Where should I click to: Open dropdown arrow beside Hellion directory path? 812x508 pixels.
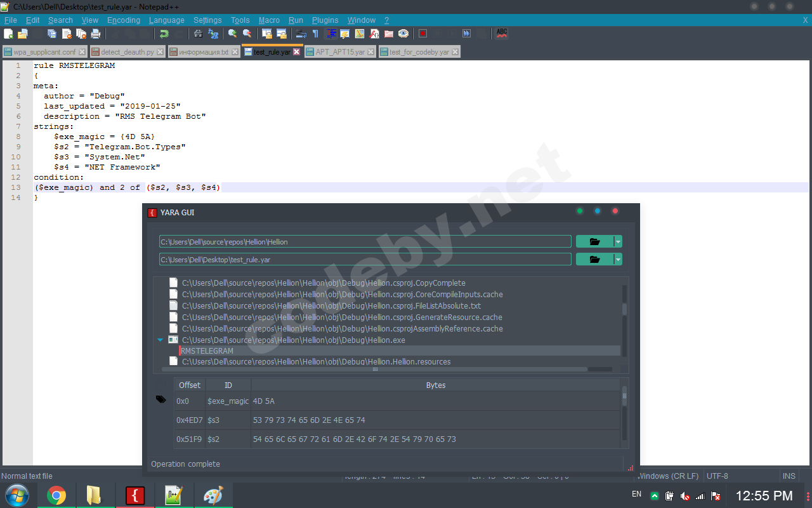619,241
